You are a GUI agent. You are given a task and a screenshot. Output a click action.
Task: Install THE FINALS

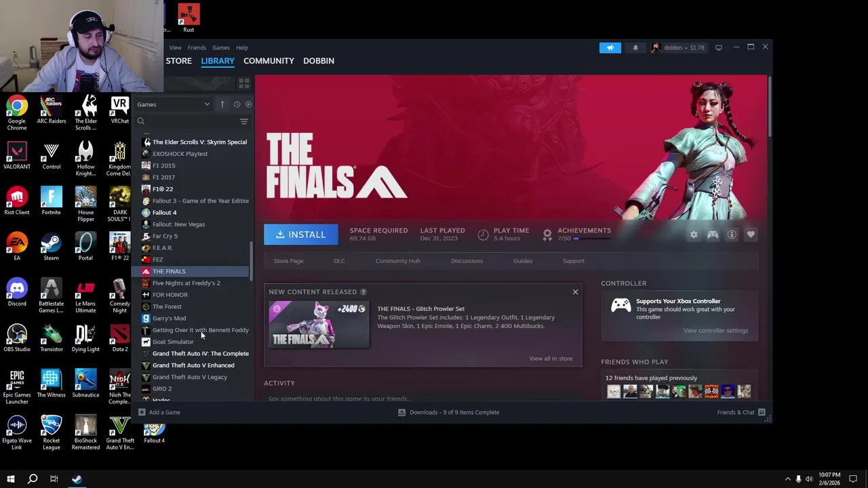[x=300, y=235]
